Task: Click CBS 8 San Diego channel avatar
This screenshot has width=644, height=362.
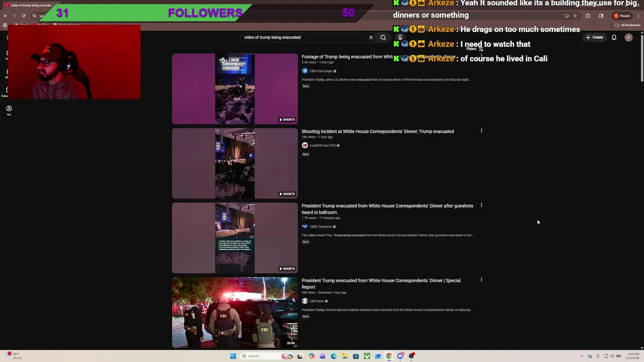Action: pos(304,71)
